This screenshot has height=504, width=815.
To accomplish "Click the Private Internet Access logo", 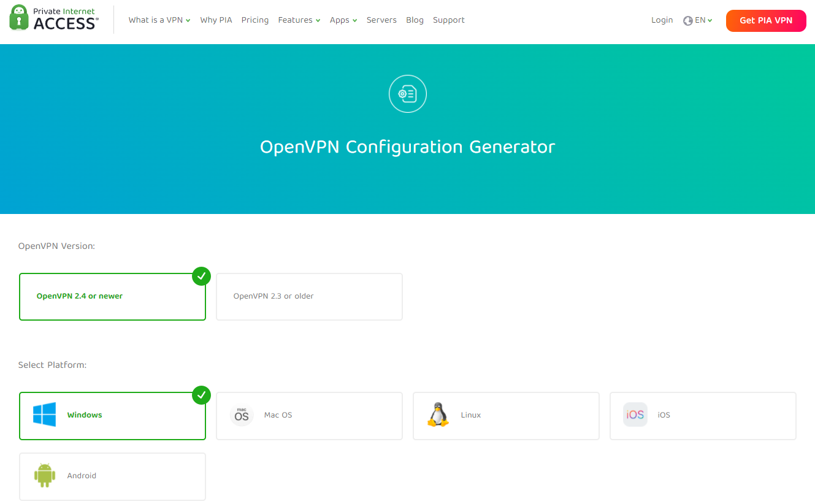I will (54, 18).
